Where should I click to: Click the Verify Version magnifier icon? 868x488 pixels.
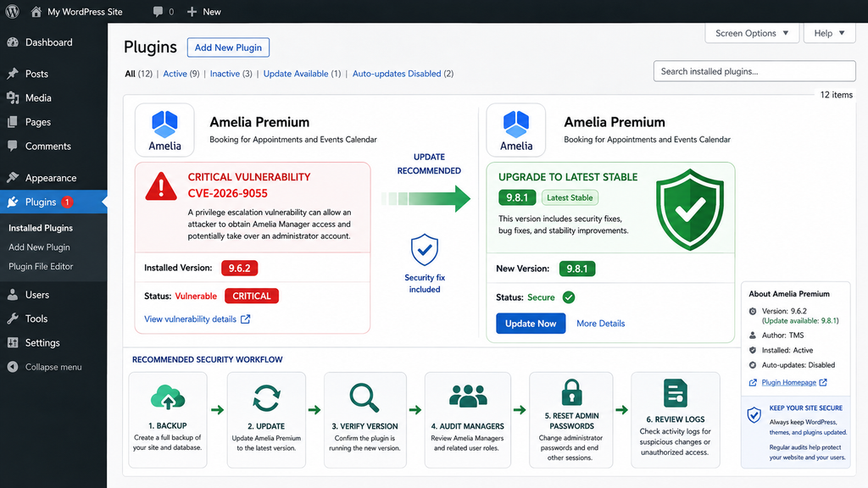[364, 398]
